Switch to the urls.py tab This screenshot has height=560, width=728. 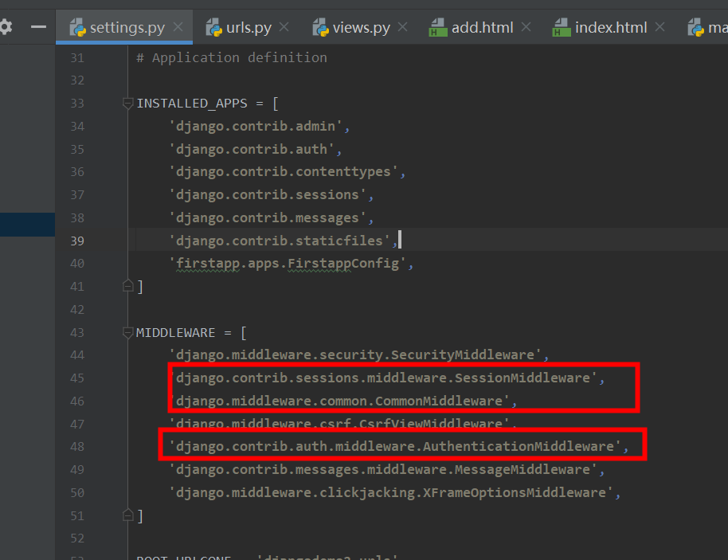(x=249, y=27)
